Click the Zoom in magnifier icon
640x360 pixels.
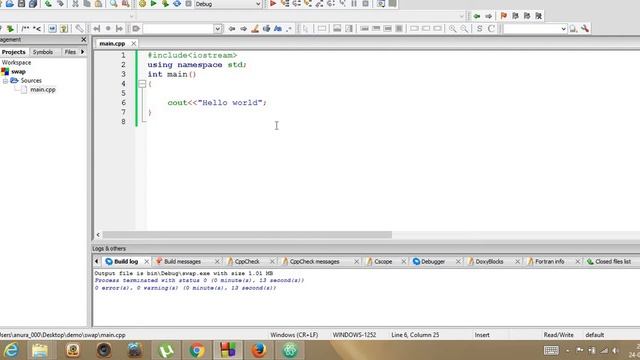tap(453, 29)
